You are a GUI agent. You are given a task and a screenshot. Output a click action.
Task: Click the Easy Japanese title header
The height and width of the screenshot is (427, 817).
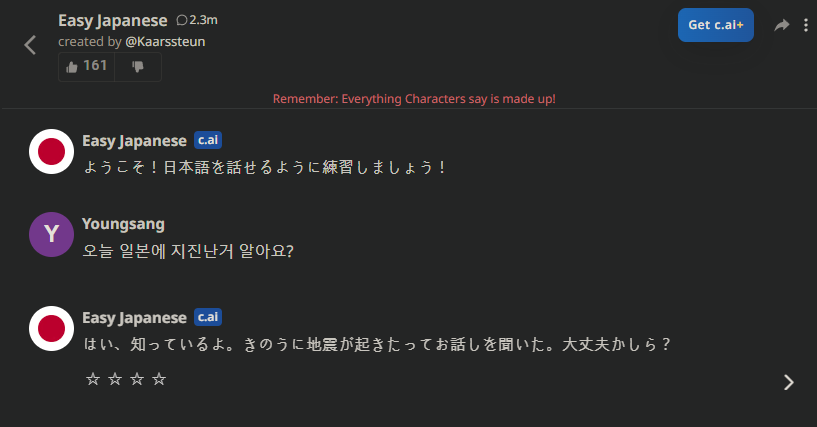113,21
